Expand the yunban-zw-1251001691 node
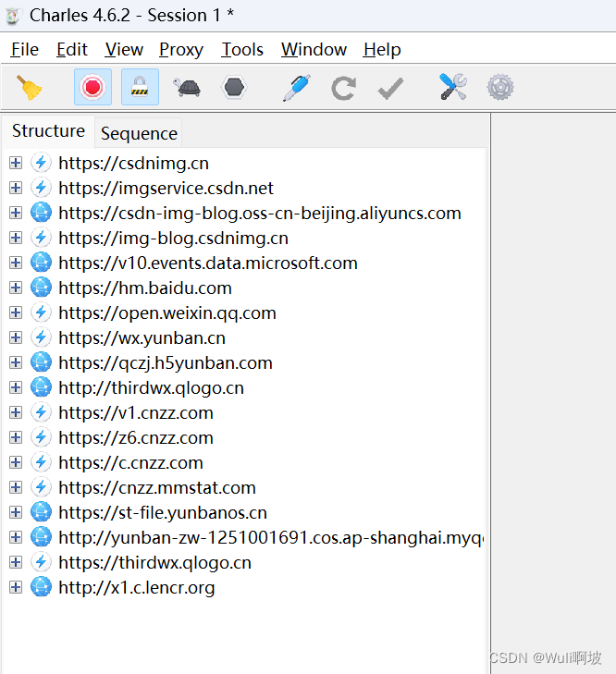Screen dimensions: 616x674 [16, 537]
